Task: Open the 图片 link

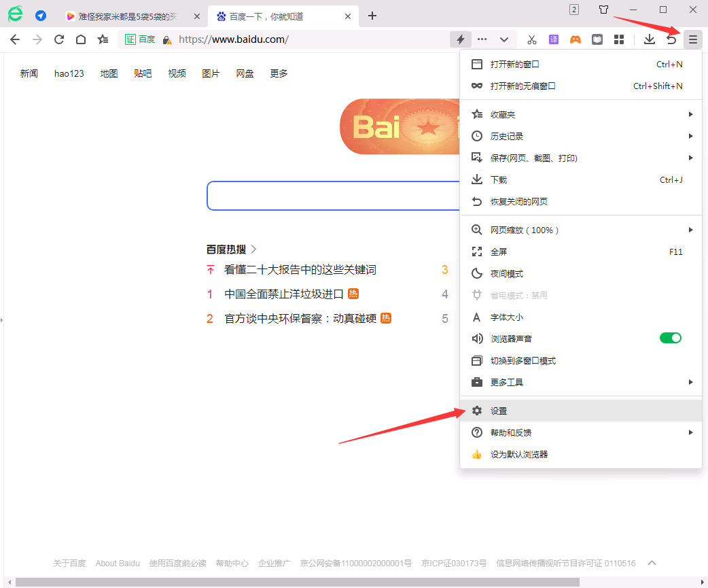Action: 211,73
